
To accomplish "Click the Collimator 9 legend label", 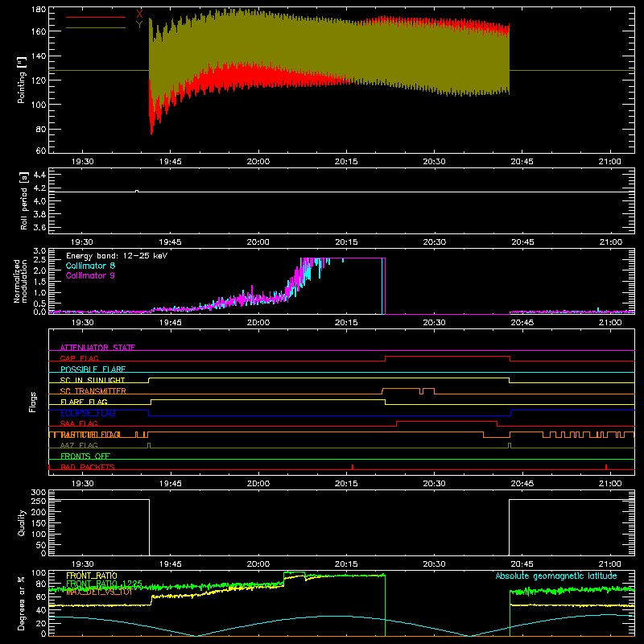I will tap(90, 275).
